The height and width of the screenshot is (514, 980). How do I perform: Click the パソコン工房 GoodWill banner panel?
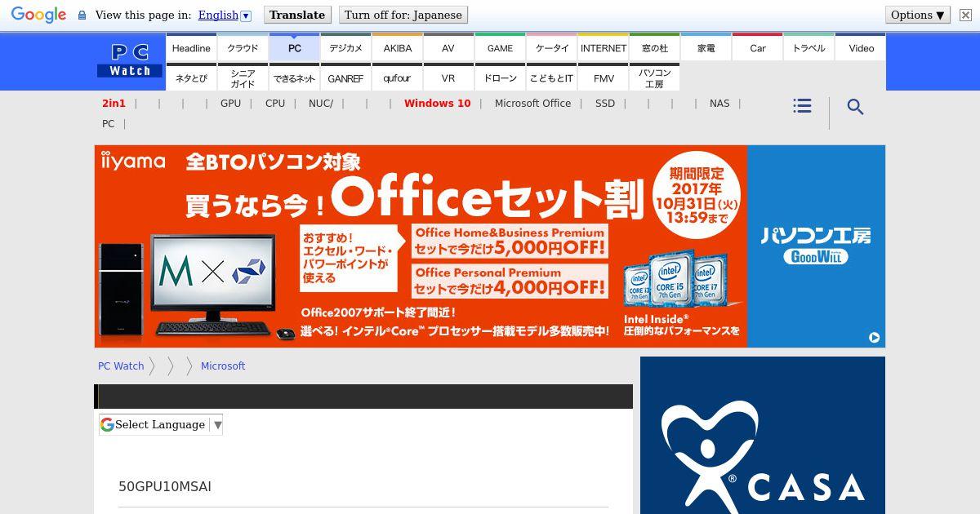(816, 246)
